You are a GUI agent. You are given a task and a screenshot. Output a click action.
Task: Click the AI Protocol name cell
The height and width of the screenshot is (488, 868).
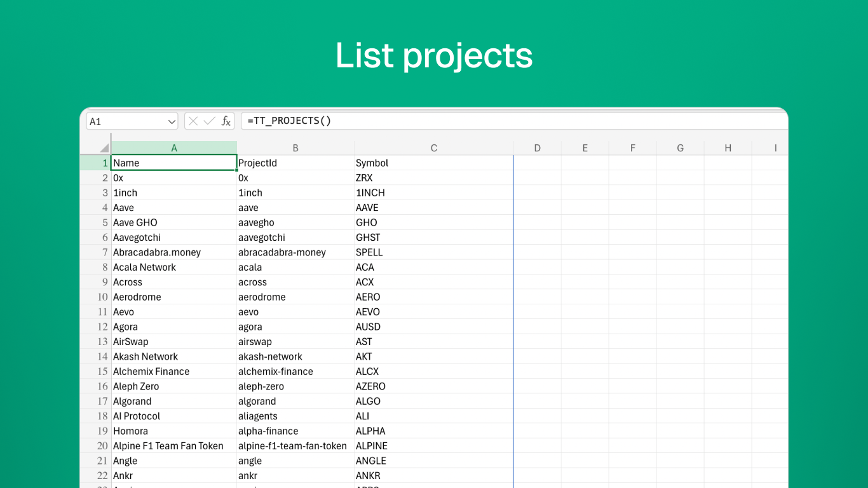point(174,416)
